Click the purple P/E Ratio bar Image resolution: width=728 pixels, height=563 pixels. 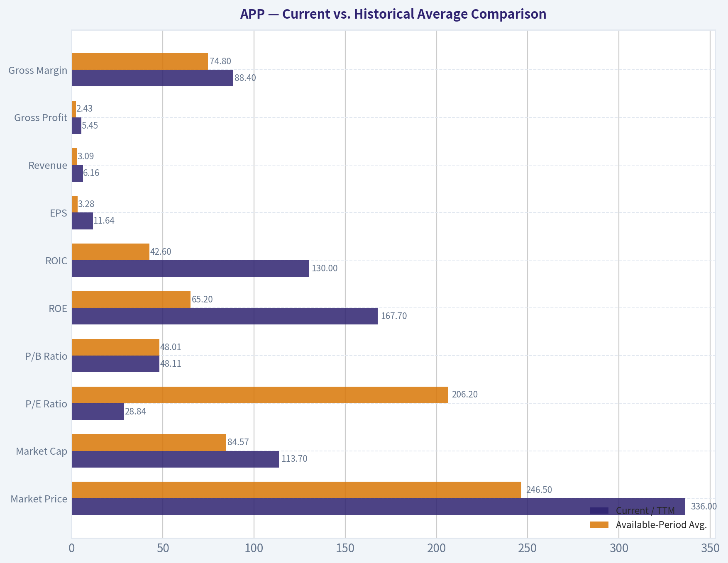(98, 411)
